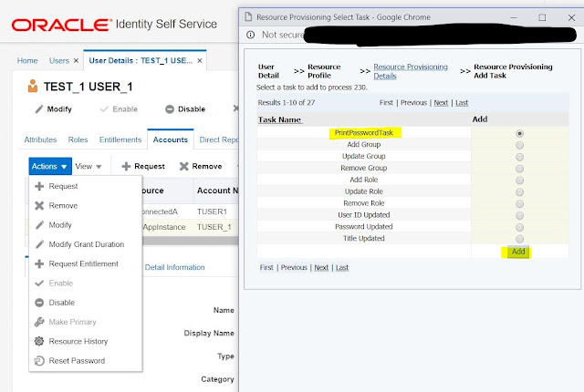Choose Resource History from Actions menu
584x392 pixels.
78,341
